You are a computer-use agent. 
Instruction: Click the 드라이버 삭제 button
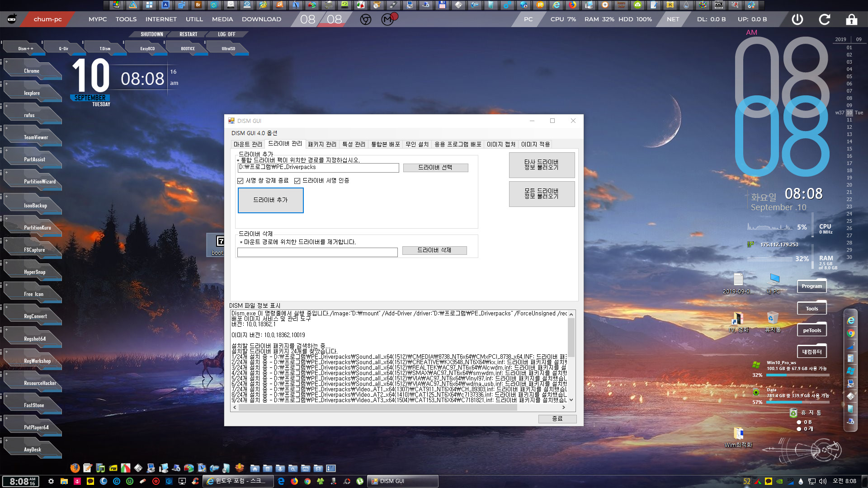(x=434, y=250)
